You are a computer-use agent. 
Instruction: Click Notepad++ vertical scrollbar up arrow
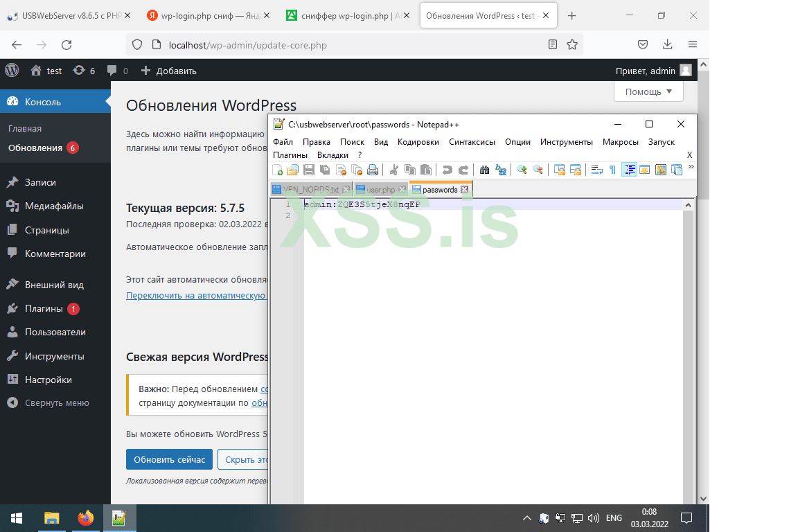click(688, 205)
